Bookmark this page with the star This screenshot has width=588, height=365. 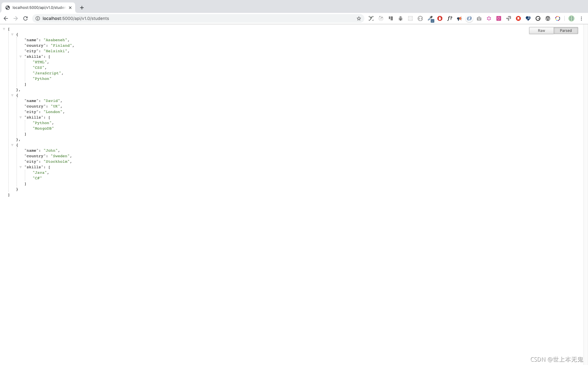pyautogui.click(x=359, y=18)
